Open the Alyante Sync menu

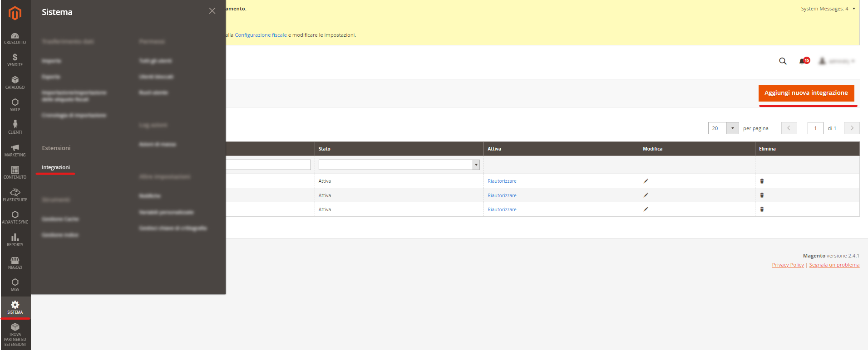(x=15, y=217)
